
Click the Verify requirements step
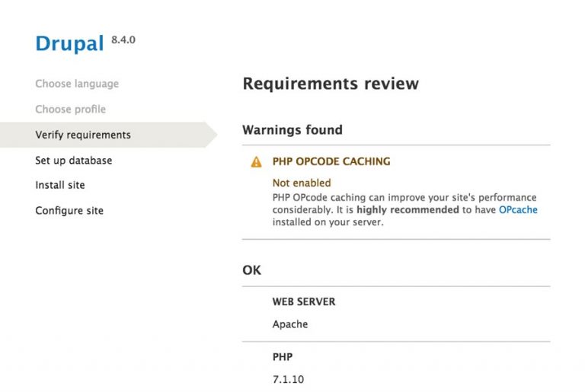83,135
